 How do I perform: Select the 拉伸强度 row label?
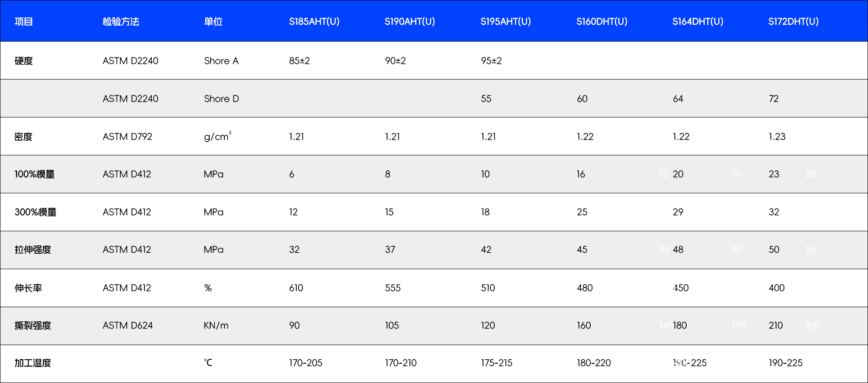(x=33, y=250)
